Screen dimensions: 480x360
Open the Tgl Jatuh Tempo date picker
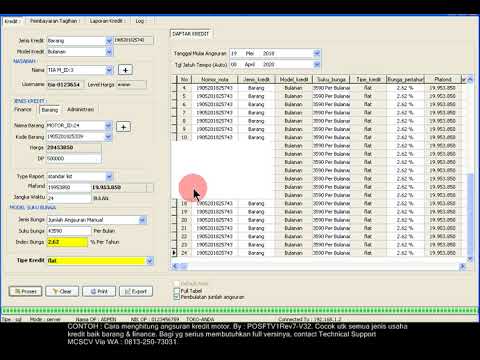pyautogui.click(x=317, y=64)
